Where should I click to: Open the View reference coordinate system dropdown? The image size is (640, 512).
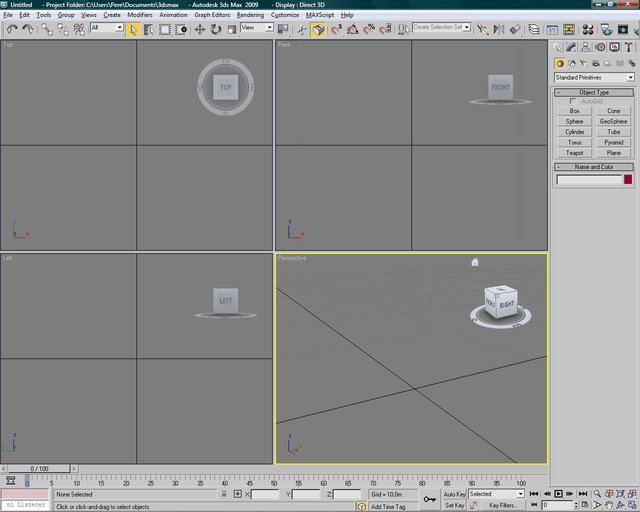click(256, 28)
